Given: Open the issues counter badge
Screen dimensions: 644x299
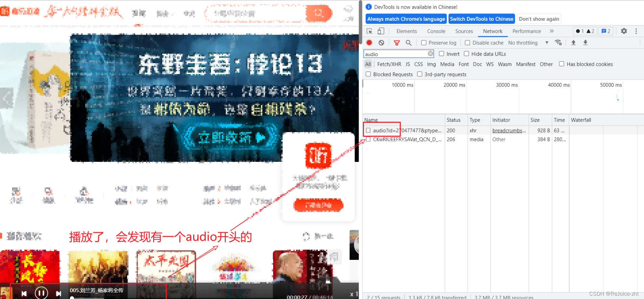Looking at the screenshot, I should [606, 31].
